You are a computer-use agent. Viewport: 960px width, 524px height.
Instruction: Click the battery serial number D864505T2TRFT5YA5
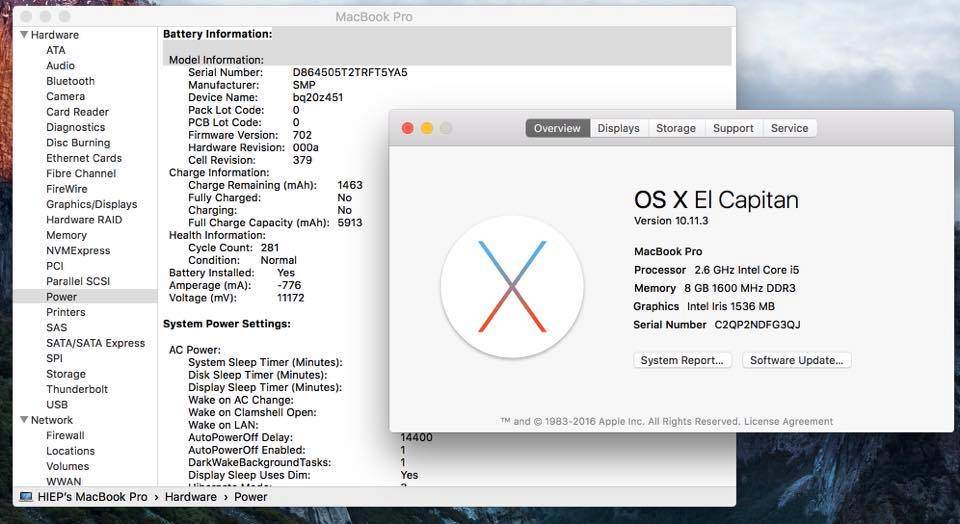click(350, 72)
